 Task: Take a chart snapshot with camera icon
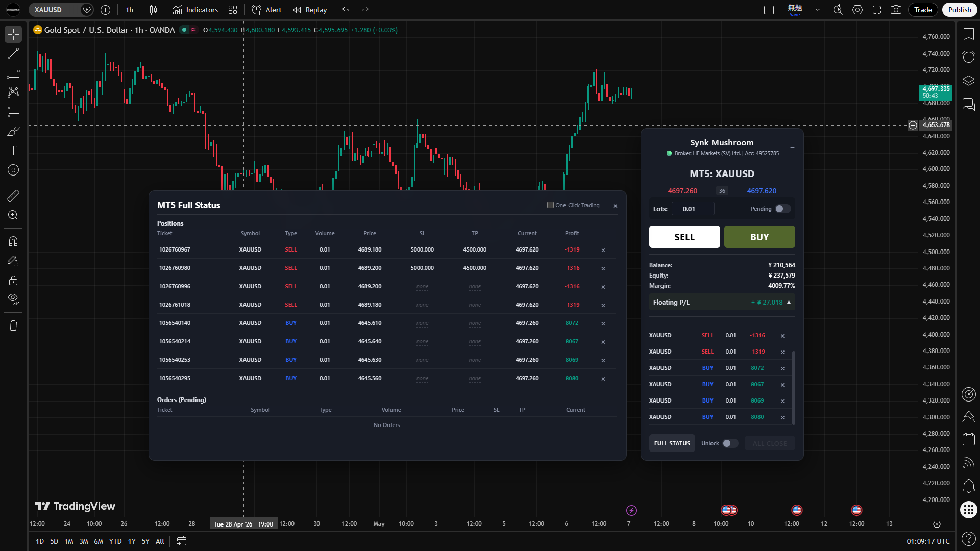click(896, 10)
